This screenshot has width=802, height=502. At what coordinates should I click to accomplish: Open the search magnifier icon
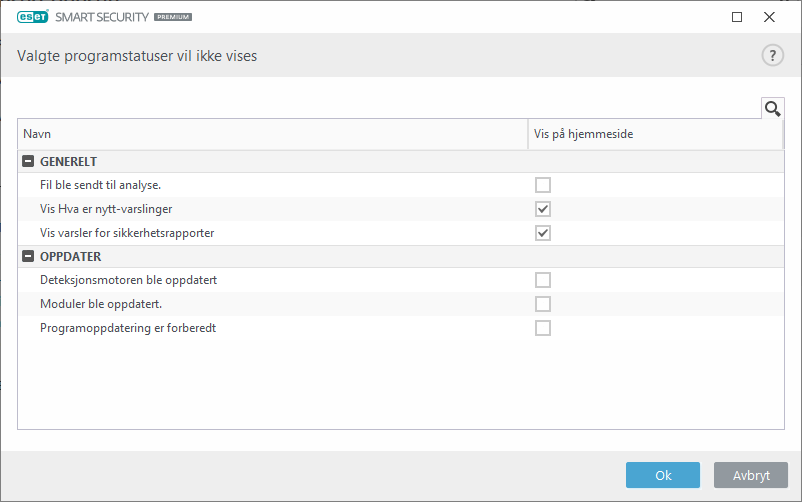pyautogui.click(x=772, y=108)
